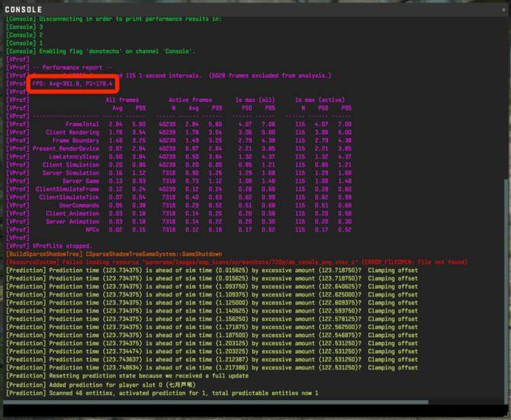Click the NPCs row in table
The width and height of the screenshot is (511, 420).
point(92,229)
